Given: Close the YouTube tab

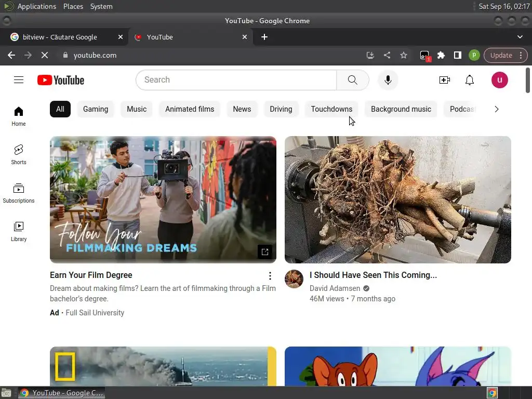Looking at the screenshot, I should (245, 37).
